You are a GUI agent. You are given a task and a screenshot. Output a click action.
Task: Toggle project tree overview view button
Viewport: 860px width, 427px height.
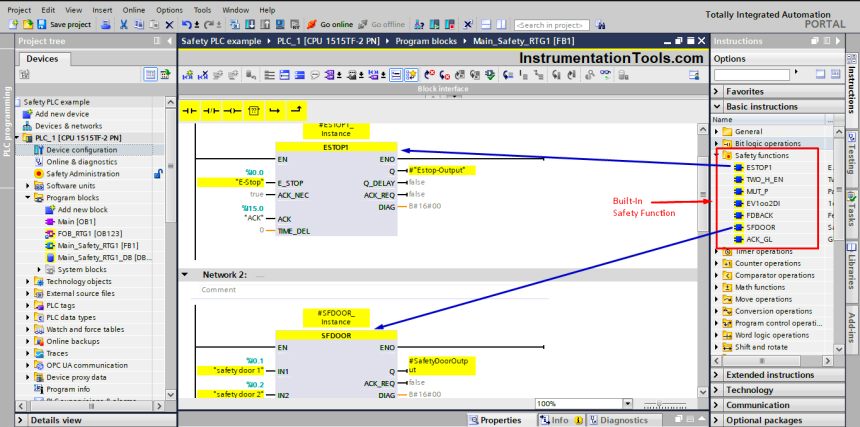click(150, 75)
